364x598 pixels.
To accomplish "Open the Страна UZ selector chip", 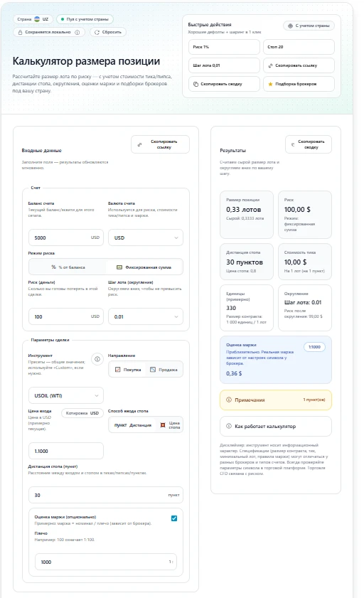I will 33,19.
